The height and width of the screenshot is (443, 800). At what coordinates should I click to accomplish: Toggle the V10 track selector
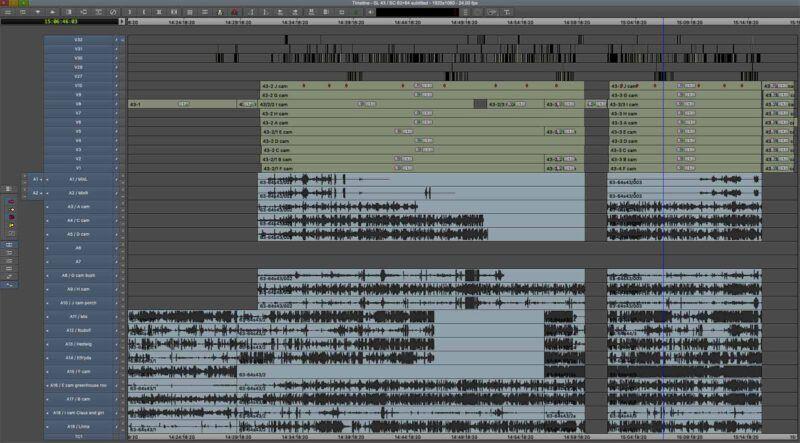point(79,86)
